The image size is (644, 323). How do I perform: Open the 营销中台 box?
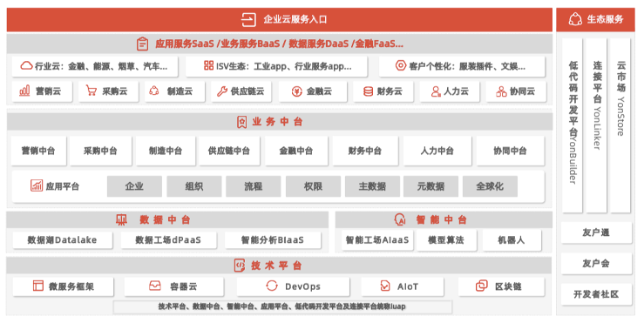click(x=38, y=151)
